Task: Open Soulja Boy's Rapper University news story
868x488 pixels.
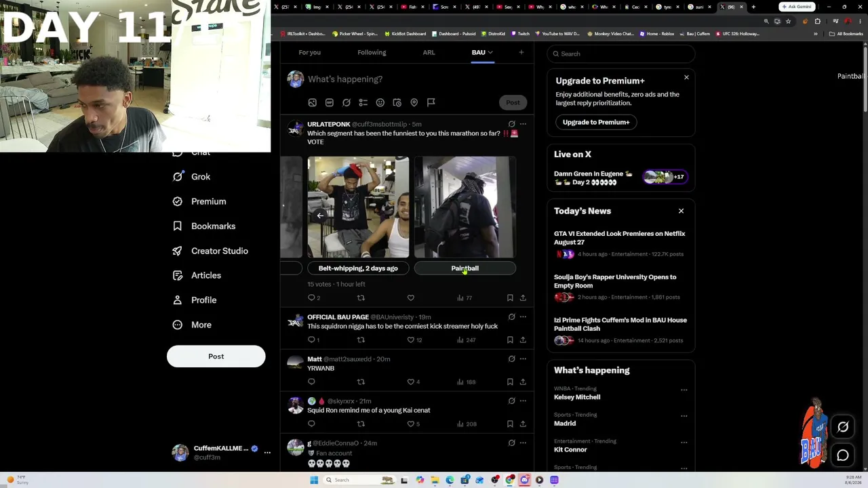Action: click(620, 287)
